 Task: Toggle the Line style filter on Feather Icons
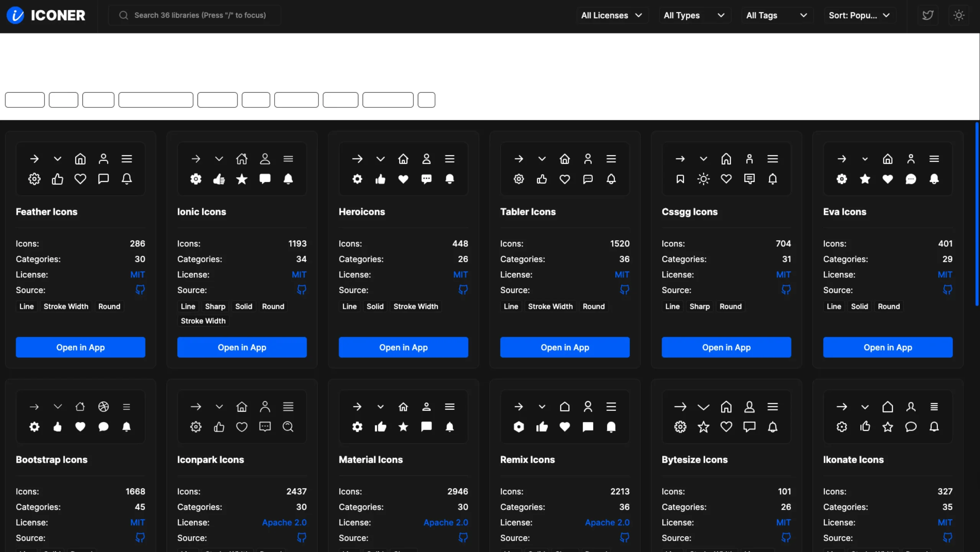(x=26, y=306)
